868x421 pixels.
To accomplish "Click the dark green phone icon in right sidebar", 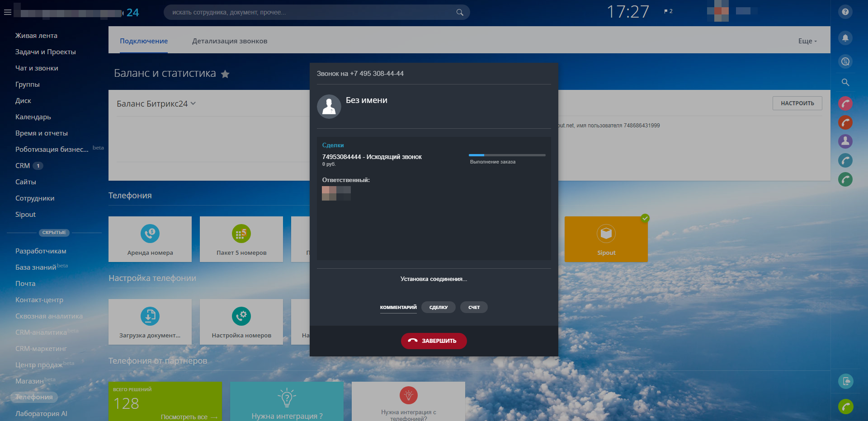I will pos(845,180).
